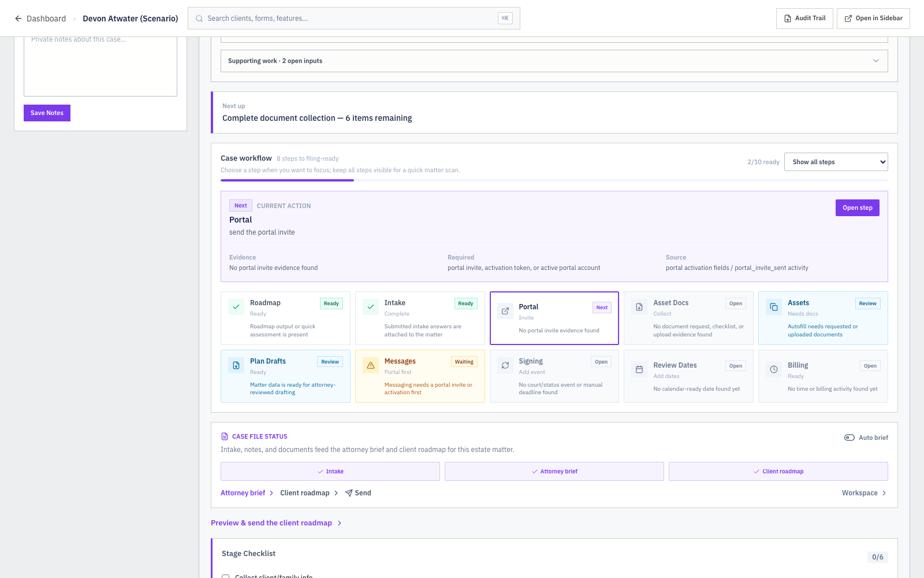Click the Workspace chevron arrow
Image resolution: width=924 pixels, height=578 pixels.
pyautogui.click(x=884, y=493)
